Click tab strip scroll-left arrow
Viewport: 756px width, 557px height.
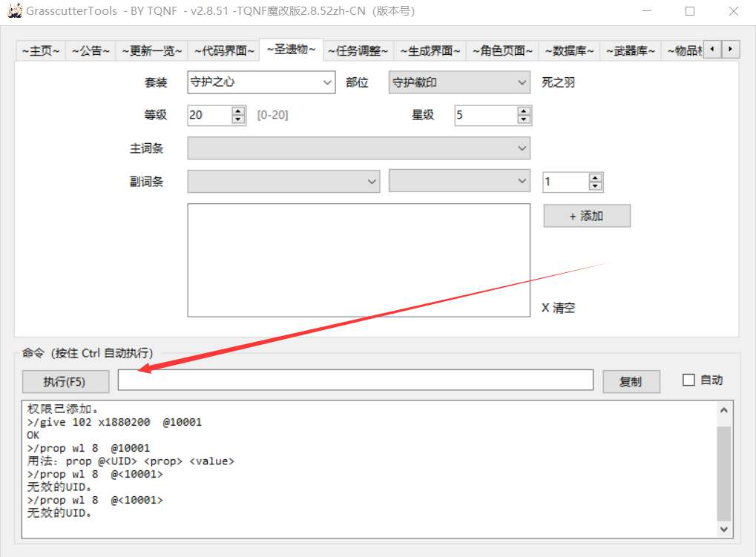[712, 49]
